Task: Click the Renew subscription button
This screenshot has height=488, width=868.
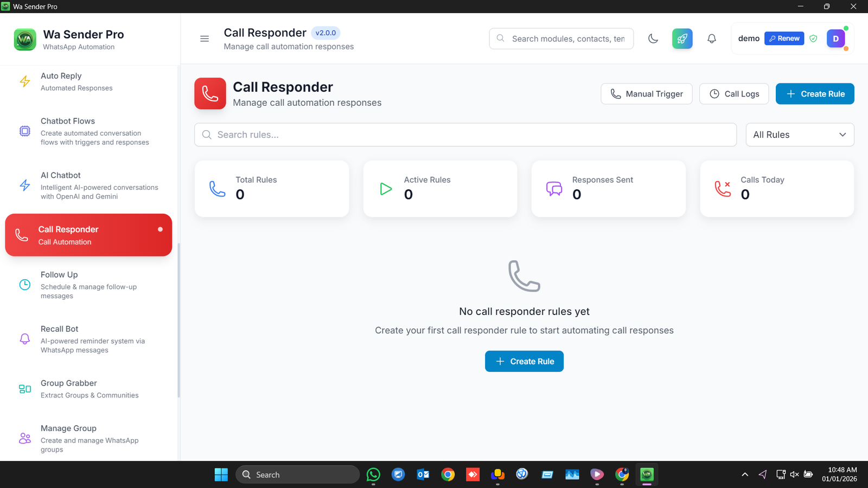Action: coord(784,38)
